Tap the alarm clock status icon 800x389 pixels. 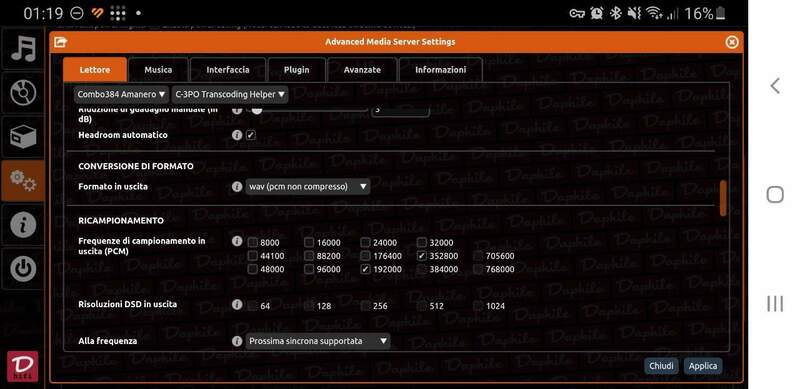[x=596, y=13]
